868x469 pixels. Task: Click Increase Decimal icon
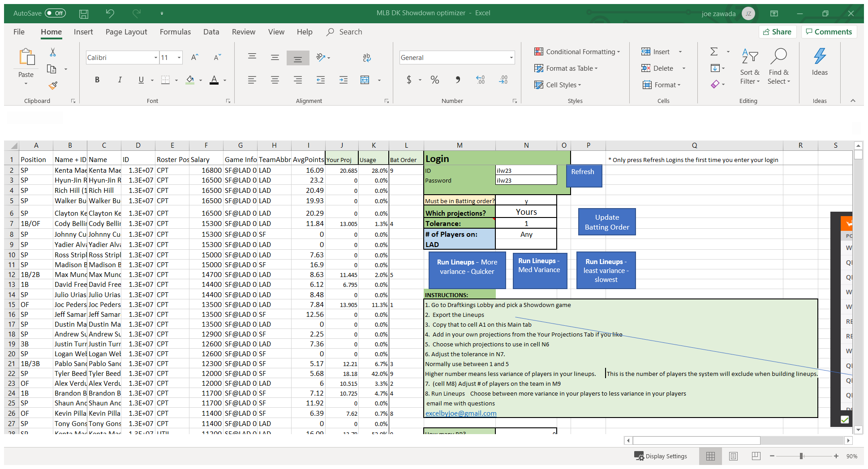coord(480,80)
